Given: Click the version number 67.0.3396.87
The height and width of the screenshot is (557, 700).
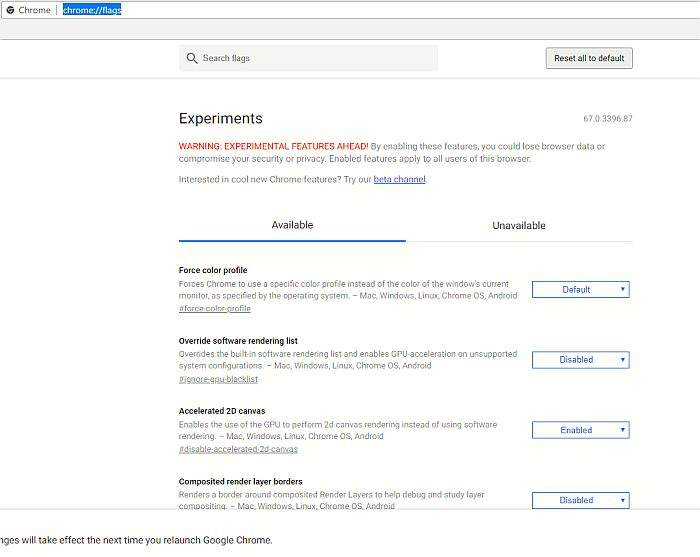Looking at the screenshot, I should [x=607, y=119].
